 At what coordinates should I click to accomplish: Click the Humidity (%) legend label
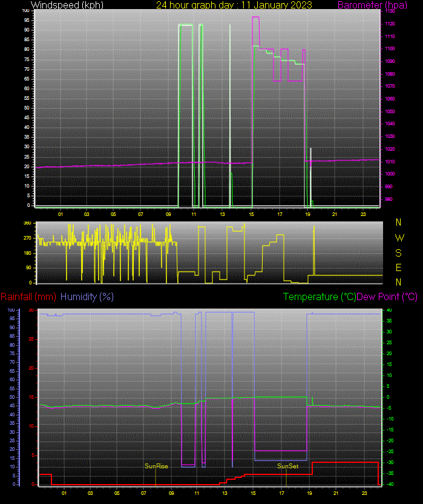(x=87, y=296)
